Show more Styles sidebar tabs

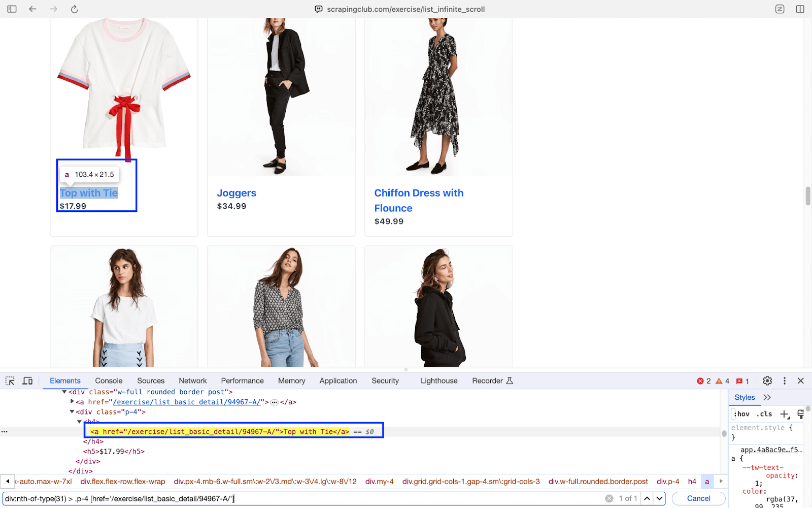767,398
